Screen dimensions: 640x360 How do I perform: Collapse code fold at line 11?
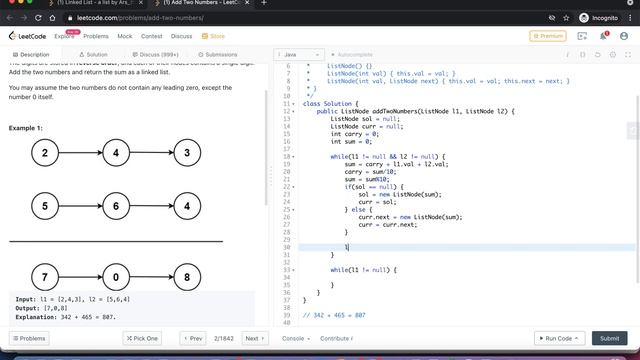[x=293, y=104]
